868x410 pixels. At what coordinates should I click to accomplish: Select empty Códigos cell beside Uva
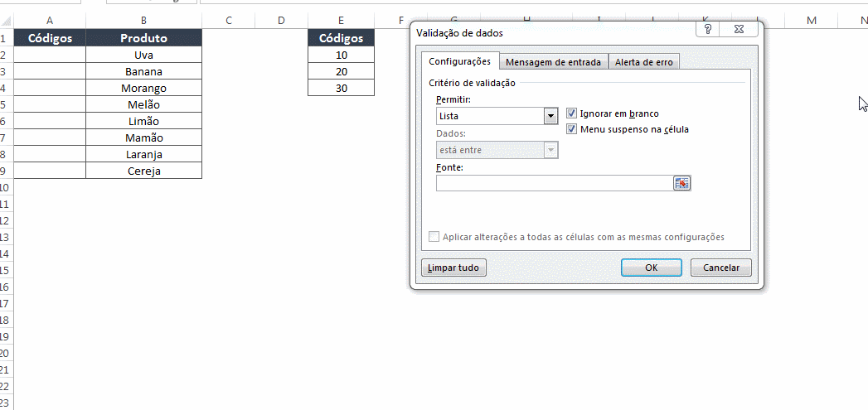pyautogui.click(x=50, y=55)
